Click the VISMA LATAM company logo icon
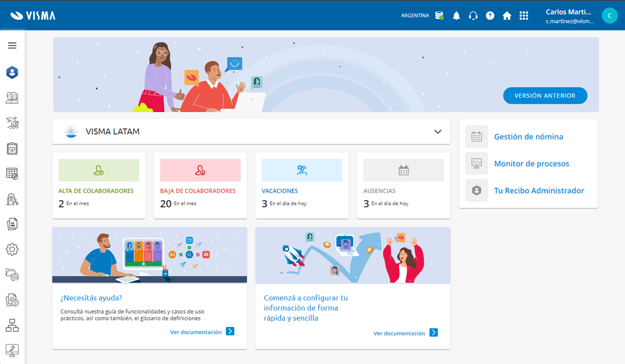The width and height of the screenshot is (625, 364). click(71, 131)
